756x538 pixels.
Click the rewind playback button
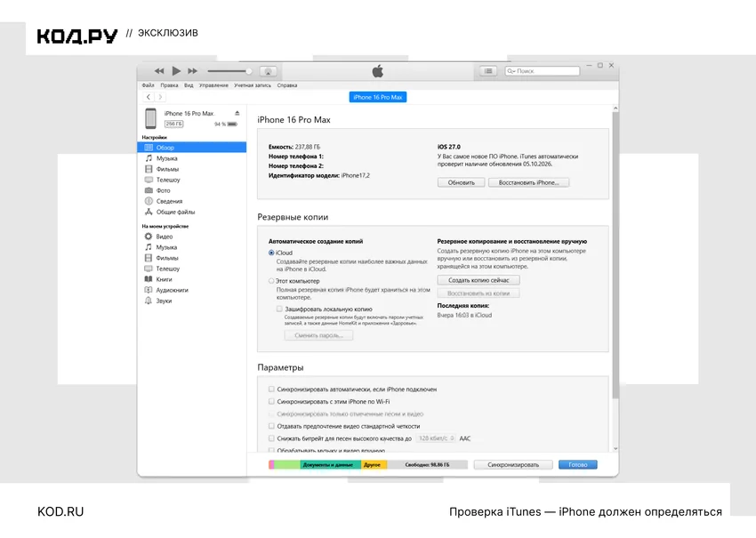click(159, 71)
